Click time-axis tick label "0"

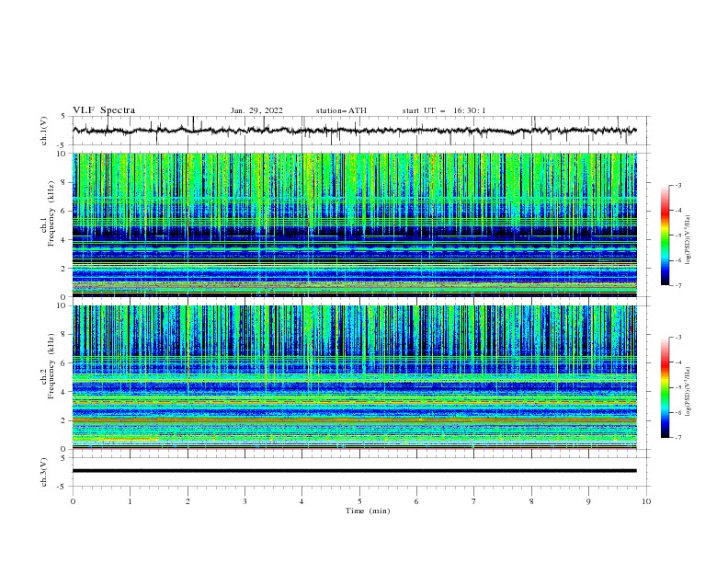(73, 501)
